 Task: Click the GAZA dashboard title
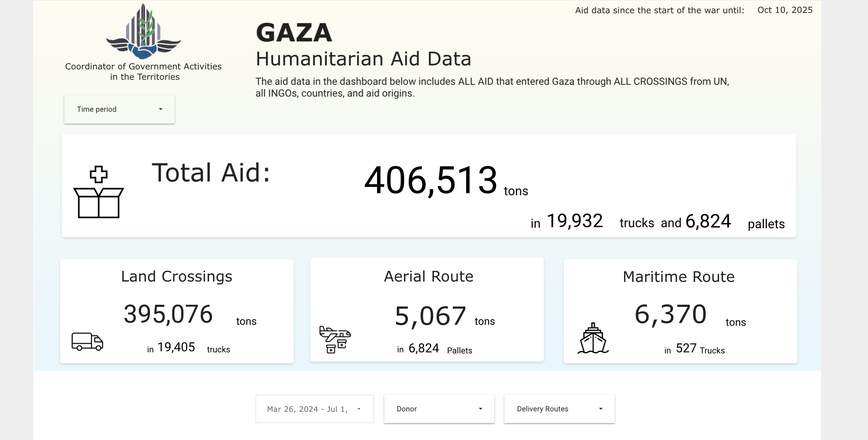point(294,33)
